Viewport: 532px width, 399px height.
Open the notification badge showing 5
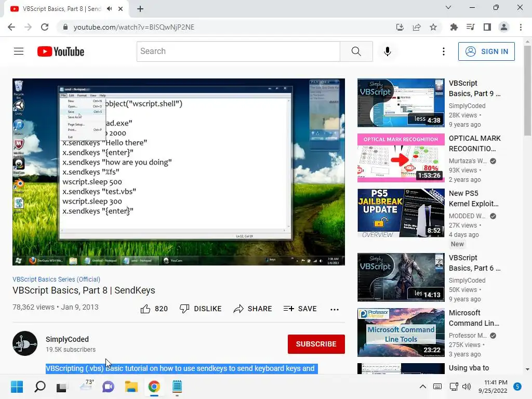(x=517, y=387)
